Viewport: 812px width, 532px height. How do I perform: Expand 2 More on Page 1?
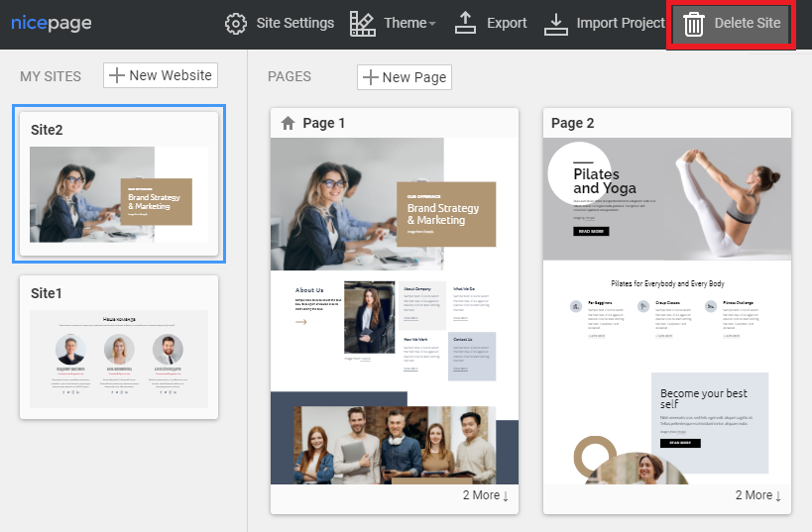coord(486,495)
